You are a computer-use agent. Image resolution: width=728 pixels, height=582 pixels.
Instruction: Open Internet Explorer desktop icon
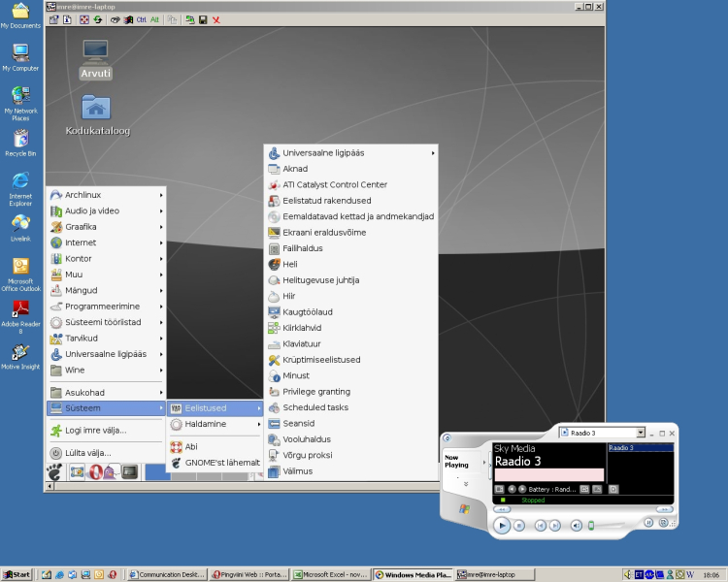point(20,188)
